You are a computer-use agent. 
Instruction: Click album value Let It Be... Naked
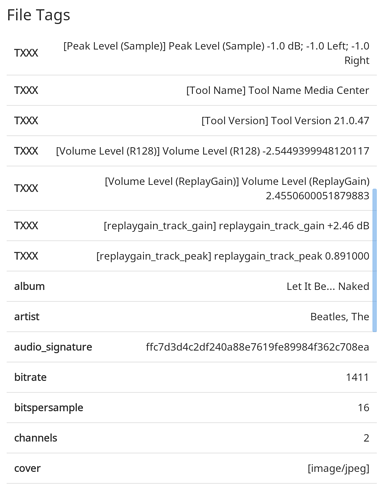point(328,286)
